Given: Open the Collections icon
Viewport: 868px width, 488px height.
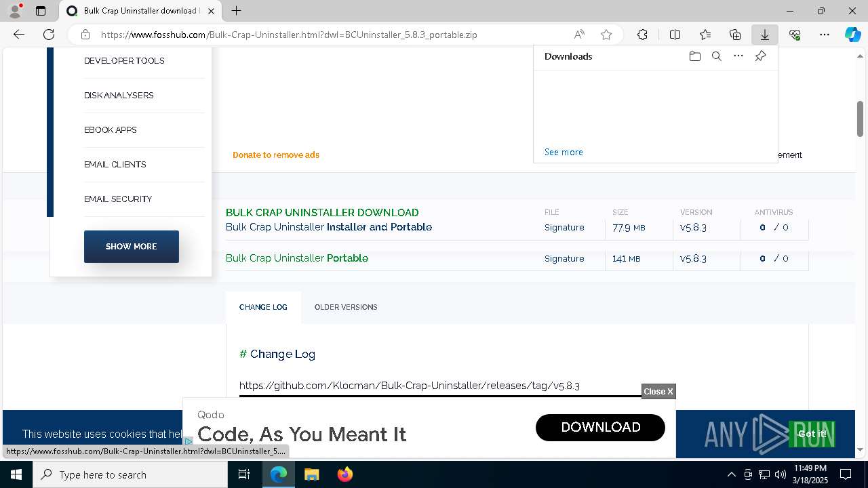Looking at the screenshot, I should point(735,35).
